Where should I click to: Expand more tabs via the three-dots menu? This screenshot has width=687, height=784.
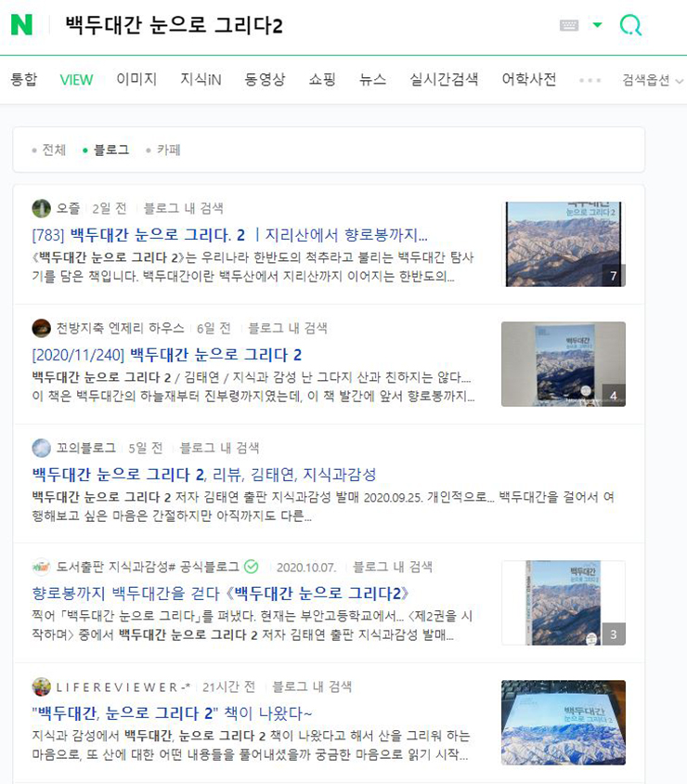[590, 80]
